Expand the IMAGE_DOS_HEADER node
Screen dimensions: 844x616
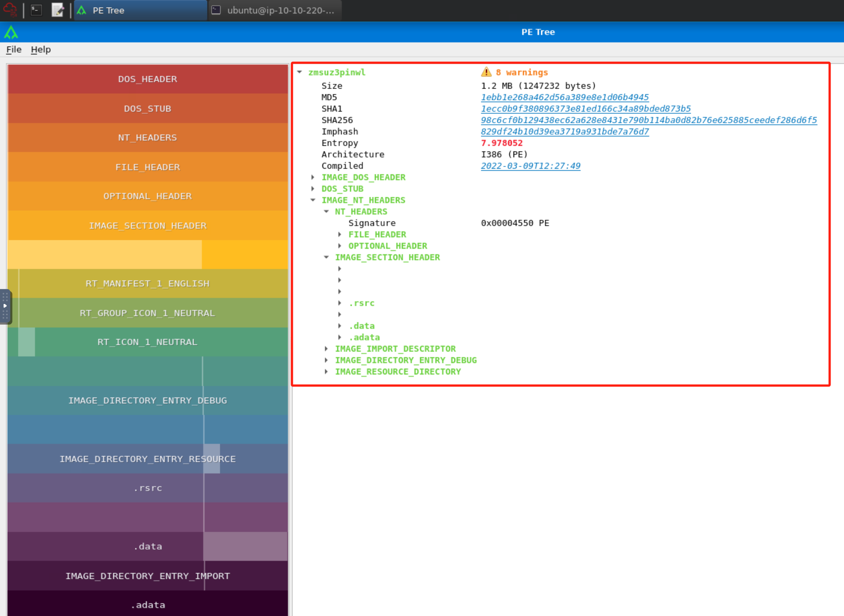click(313, 177)
